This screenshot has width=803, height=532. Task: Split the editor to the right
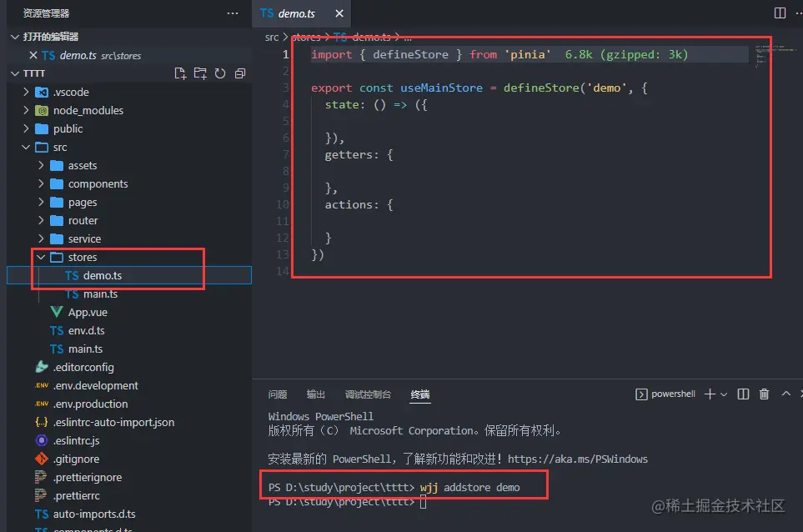click(x=780, y=13)
